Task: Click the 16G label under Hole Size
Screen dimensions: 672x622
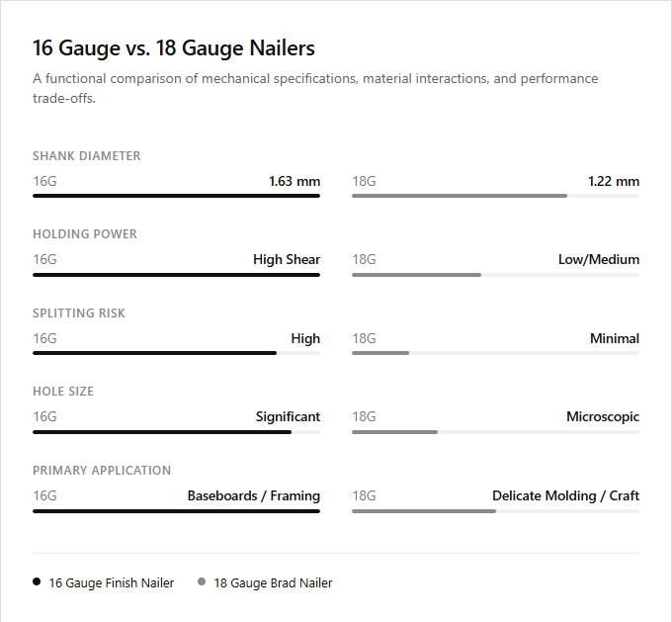Action: 44,416
